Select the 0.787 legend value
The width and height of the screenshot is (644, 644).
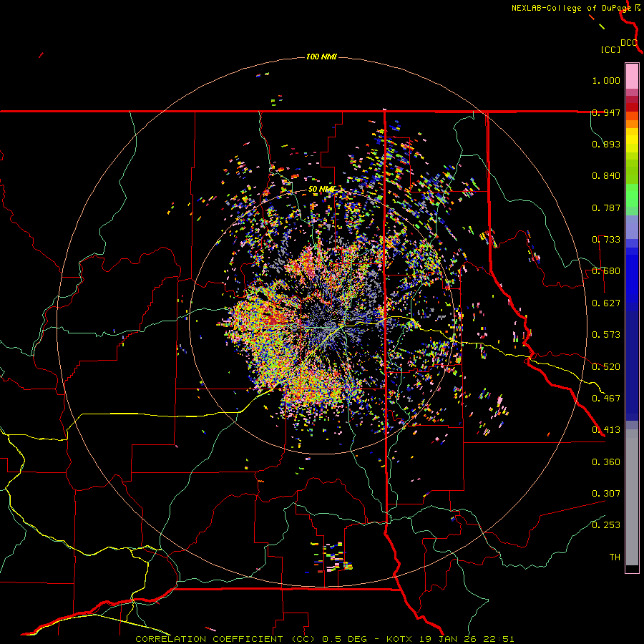(x=606, y=208)
